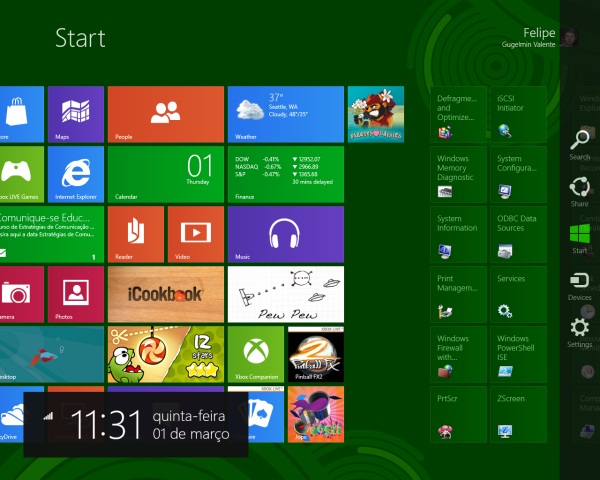This screenshot has height=480, width=600.
Task: Click the Devices charm
Action: (580, 286)
